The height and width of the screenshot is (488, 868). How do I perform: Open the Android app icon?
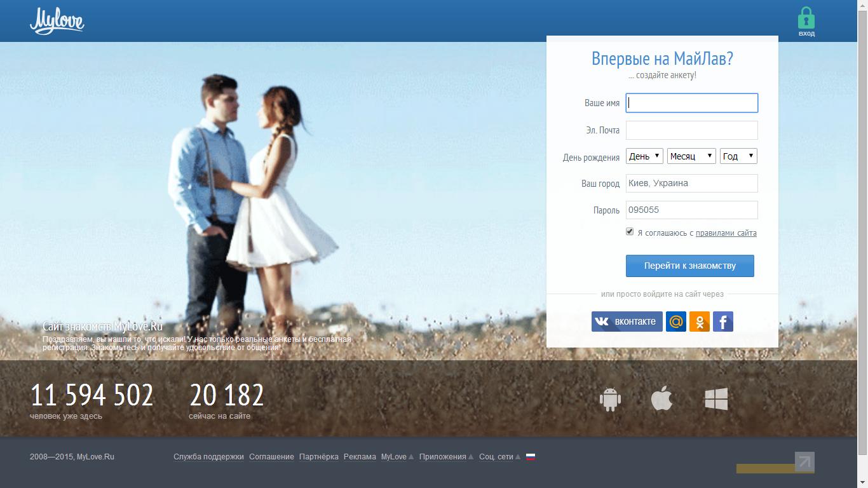point(610,399)
